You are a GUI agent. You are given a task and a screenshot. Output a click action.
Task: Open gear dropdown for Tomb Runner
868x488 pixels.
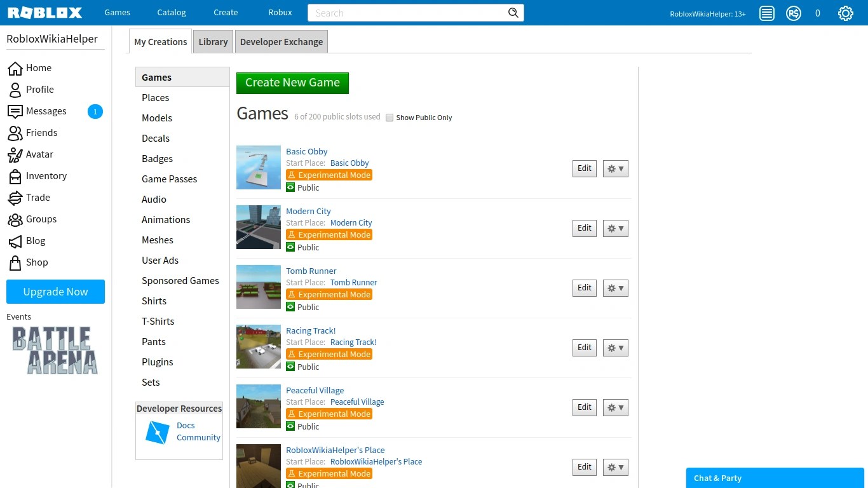(x=615, y=288)
